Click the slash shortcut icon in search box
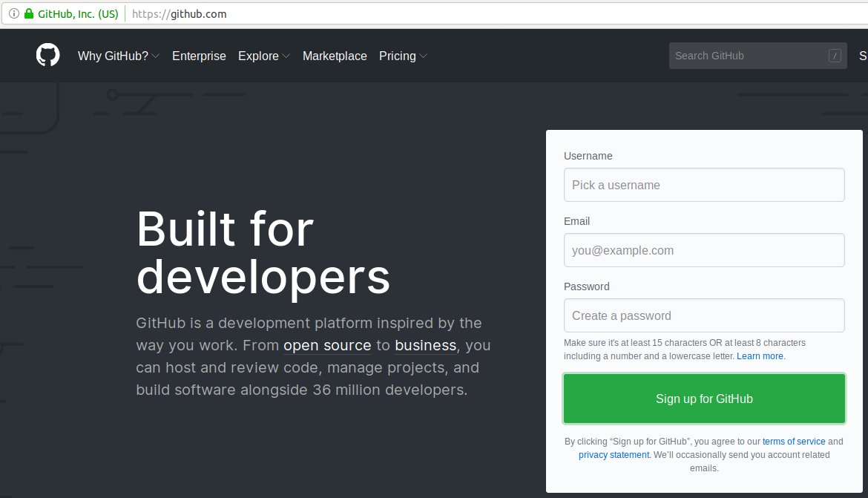This screenshot has height=498, width=868. (835, 55)
